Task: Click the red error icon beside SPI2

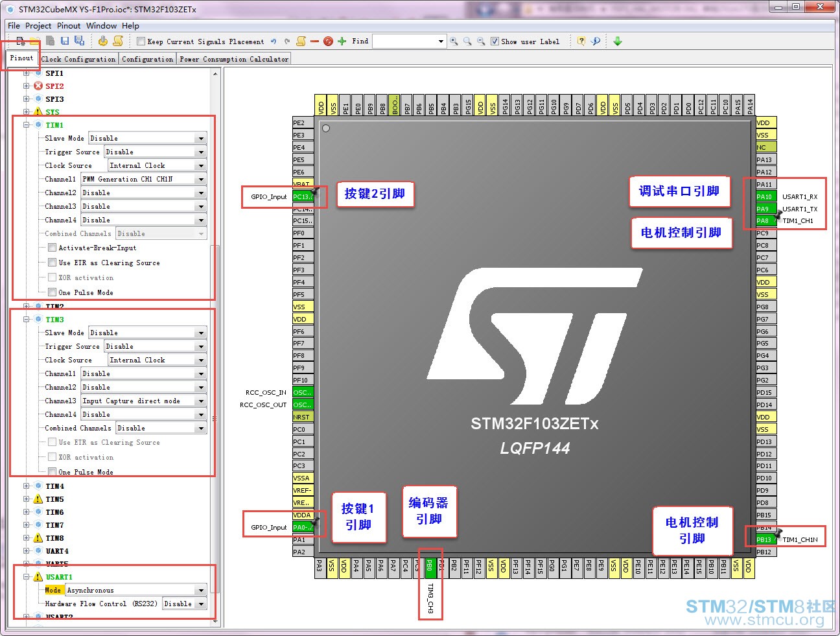Action: click(x=38, y=86)
